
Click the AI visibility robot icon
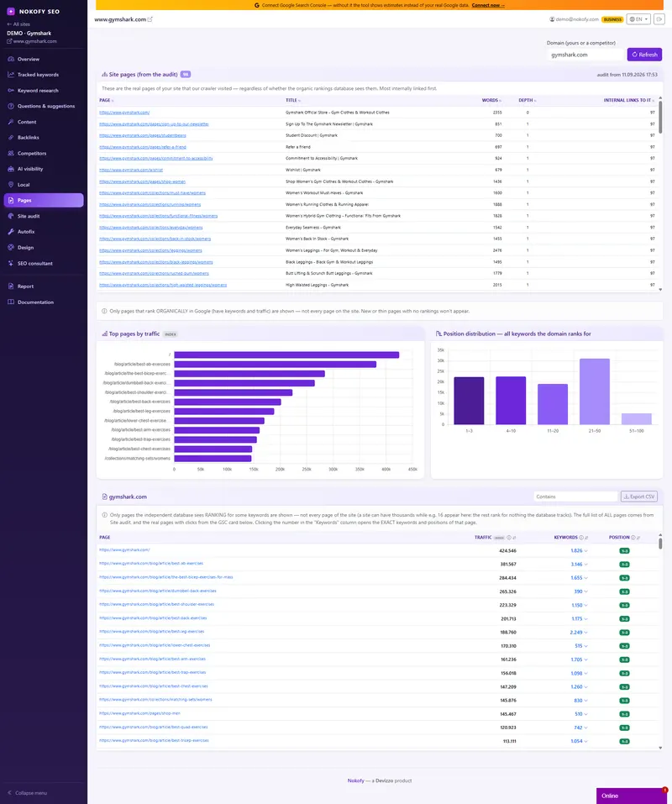tap(11, 169)
